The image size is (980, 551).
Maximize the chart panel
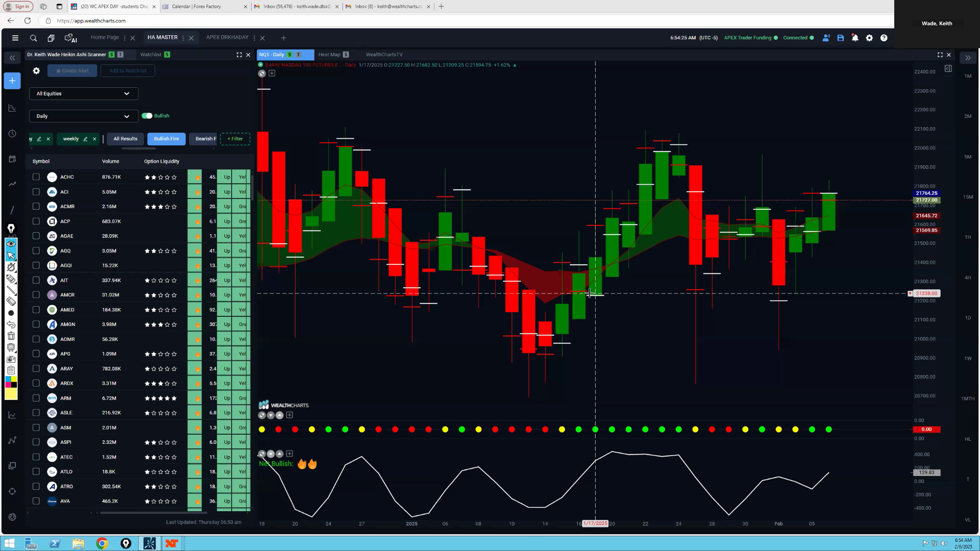940,55
